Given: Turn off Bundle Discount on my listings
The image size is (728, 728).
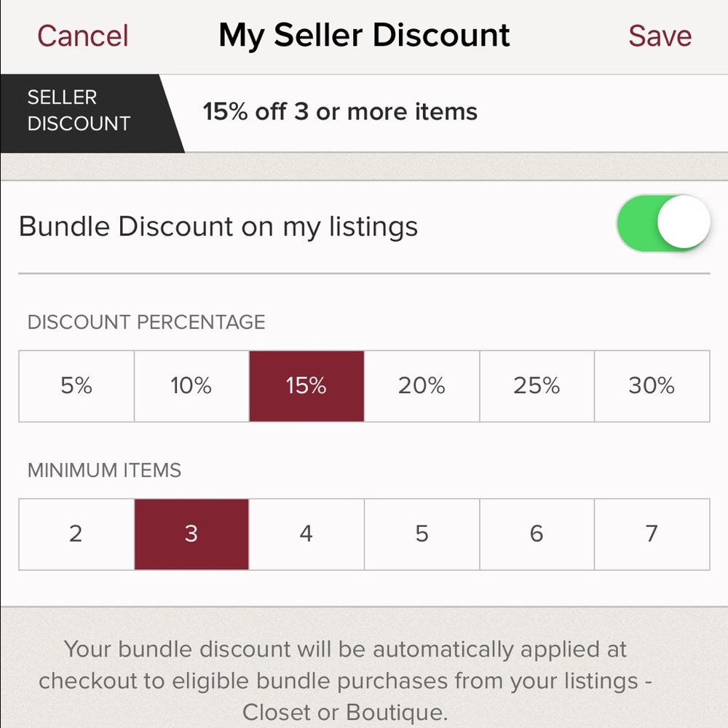Looking at the screenshot, I should tap(663, 223).
